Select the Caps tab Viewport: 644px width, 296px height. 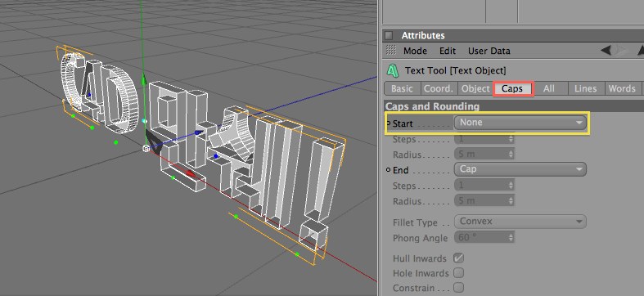point(512,88)
